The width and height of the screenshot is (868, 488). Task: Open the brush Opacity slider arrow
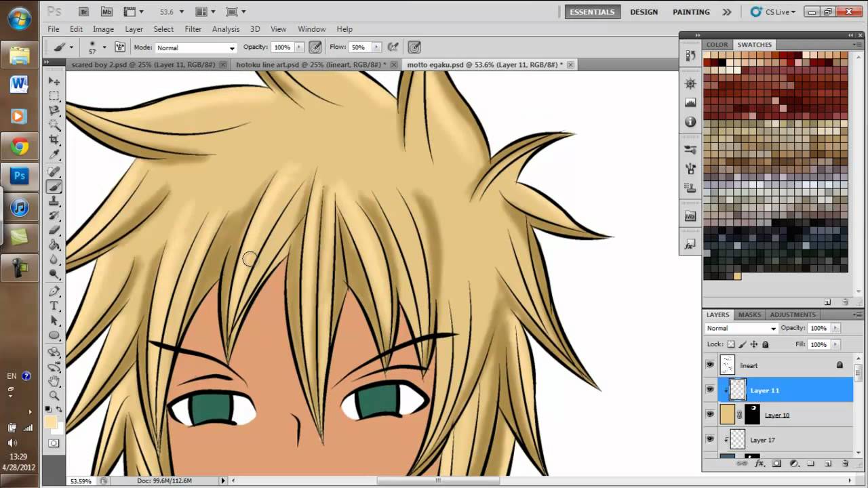point(298,47)
